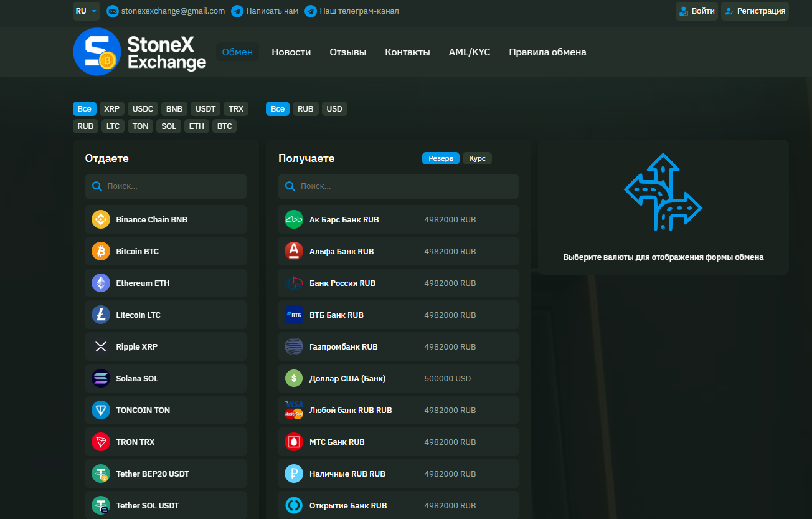Filter giving currencies by ETH
812x519 pixels.
click(197, 126)
